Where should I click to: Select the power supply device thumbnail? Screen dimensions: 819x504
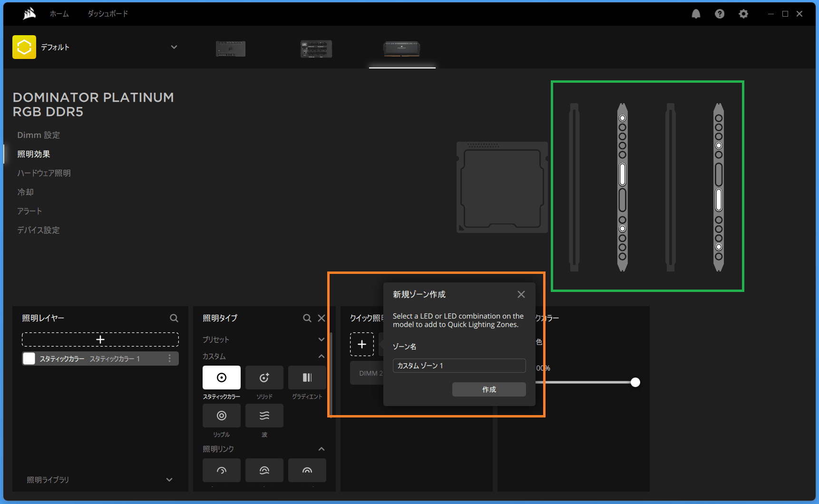[x=316, y=48]
